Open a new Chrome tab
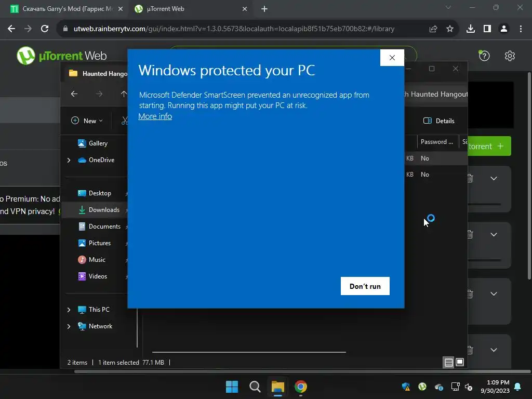Image resolution: width=532 pixels, height=399 pixels. (x=264, y=9)
